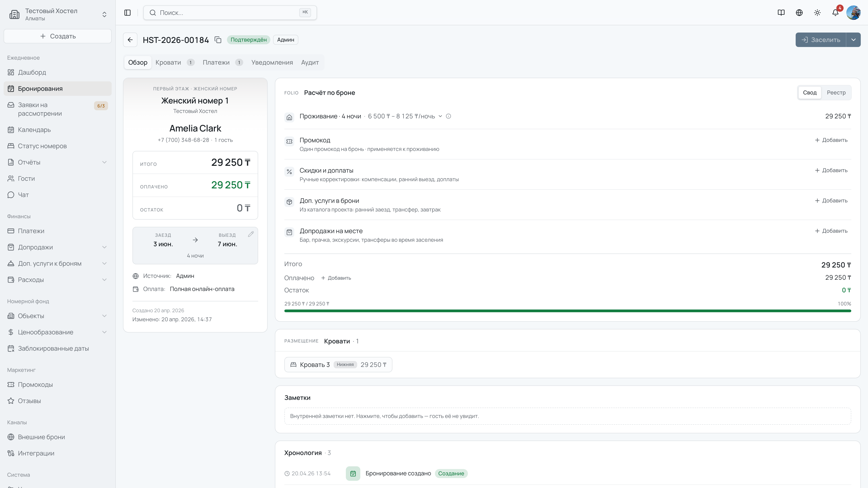
Task: Open notifications bell icon
Action: [835, 12]
